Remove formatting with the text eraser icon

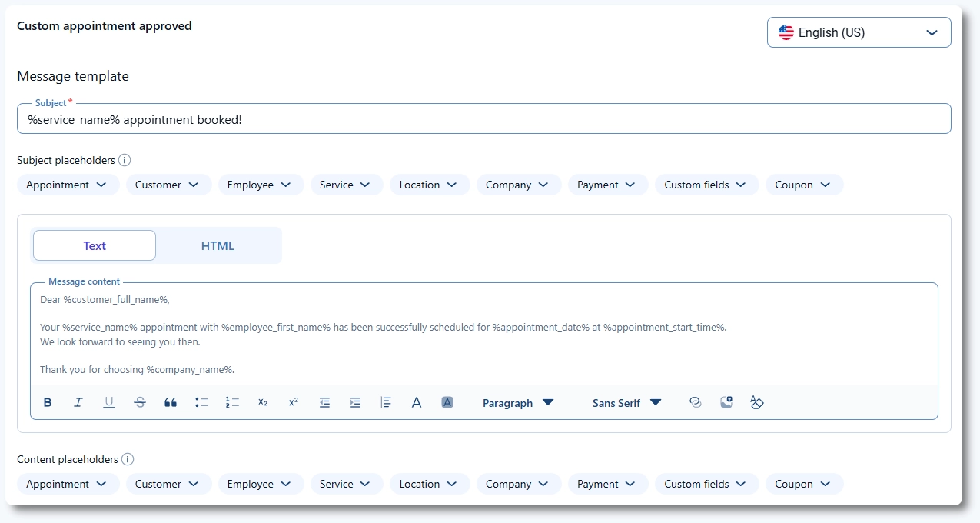(x=757, y=402)
